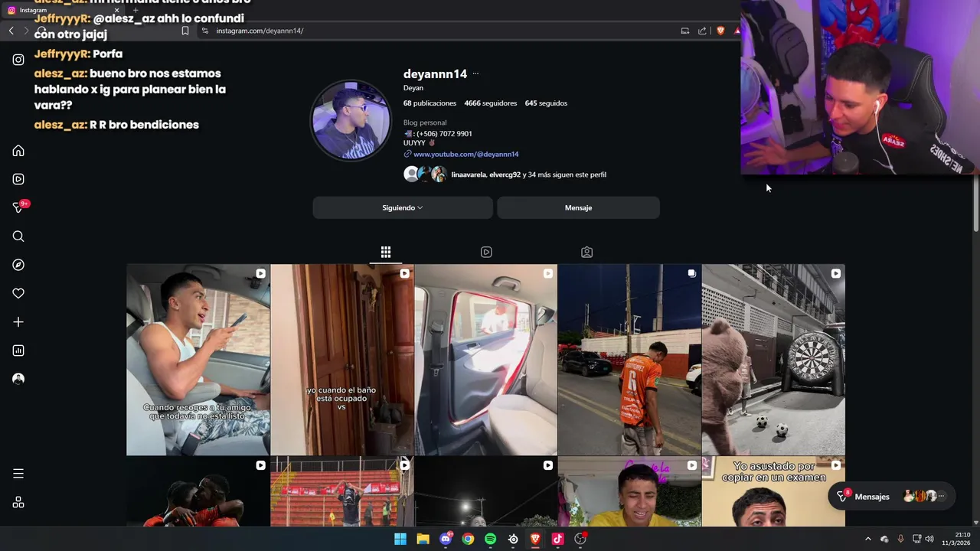980x551 pixels.
Task: Open Google Chrome from the taskbar
Action: pos(468,539)
